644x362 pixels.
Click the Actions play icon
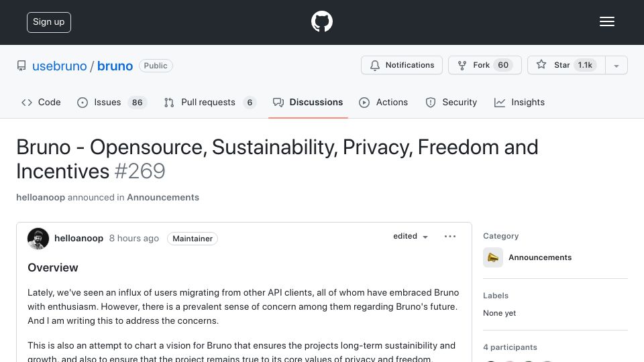(x=364, y=103)
